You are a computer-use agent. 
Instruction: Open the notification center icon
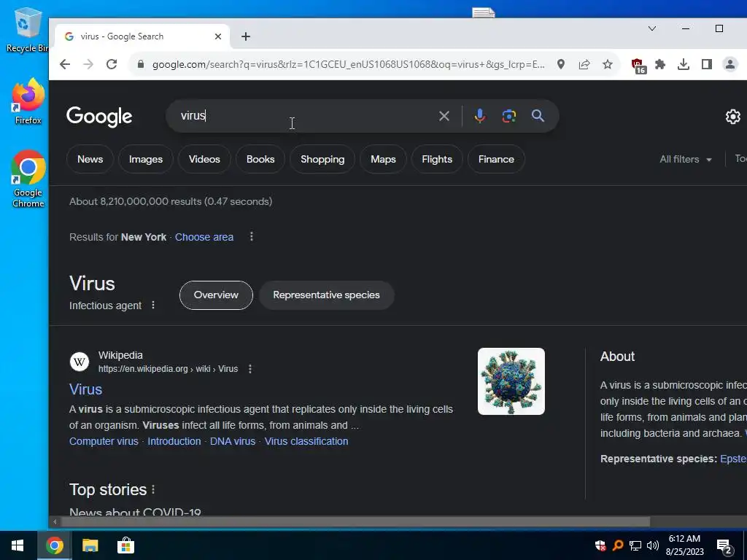pyautogui.click(x=724, y=547)
